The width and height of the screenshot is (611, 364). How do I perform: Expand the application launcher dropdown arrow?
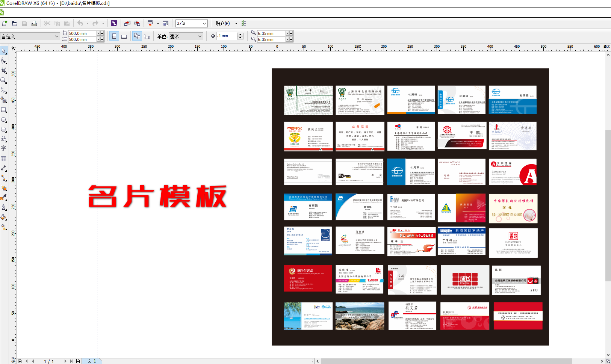pyautogui.click(x=158, y=23)
